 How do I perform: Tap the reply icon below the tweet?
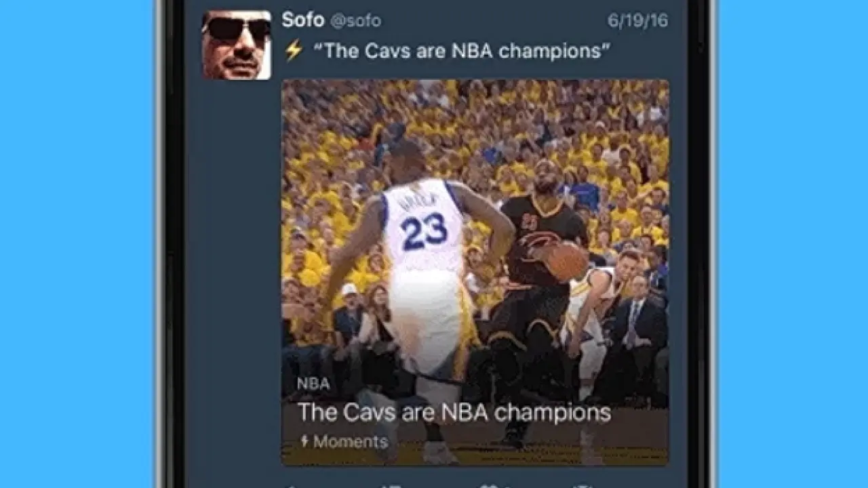coord(293,485)
